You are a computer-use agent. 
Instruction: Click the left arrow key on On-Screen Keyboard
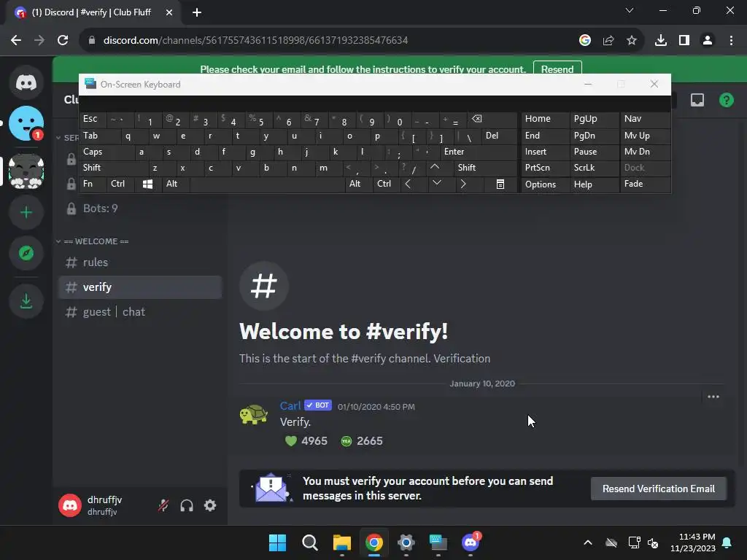point(408,184)
